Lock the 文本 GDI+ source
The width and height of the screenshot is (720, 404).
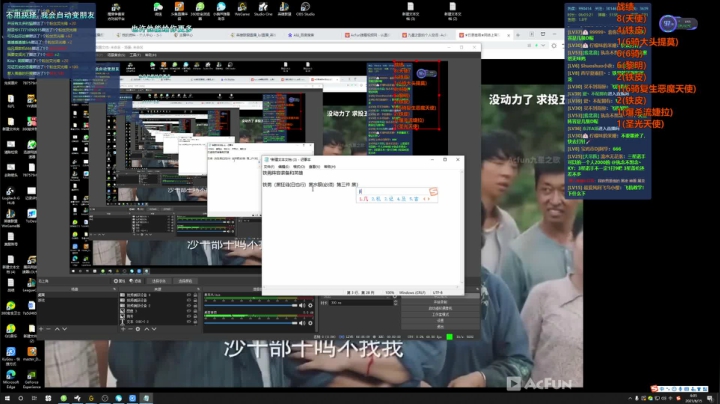pyautogui.click(x=195, y=322)
